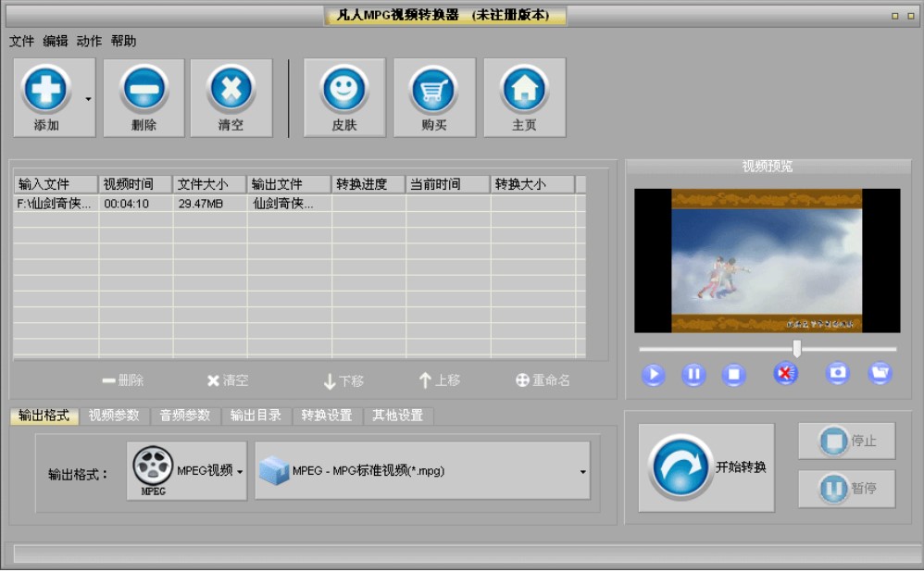
Task: Toggle mute on the preview player
Action: click(785, 373)
